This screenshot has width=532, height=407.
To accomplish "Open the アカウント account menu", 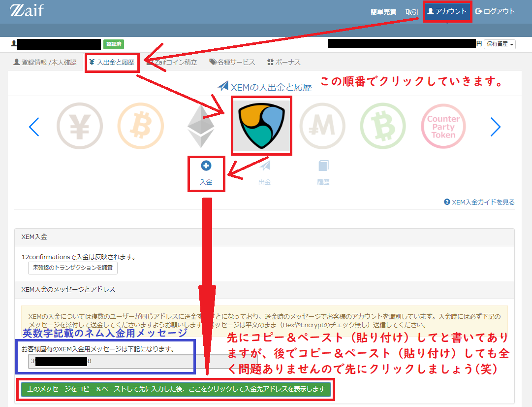I will (x=447, y=11).
